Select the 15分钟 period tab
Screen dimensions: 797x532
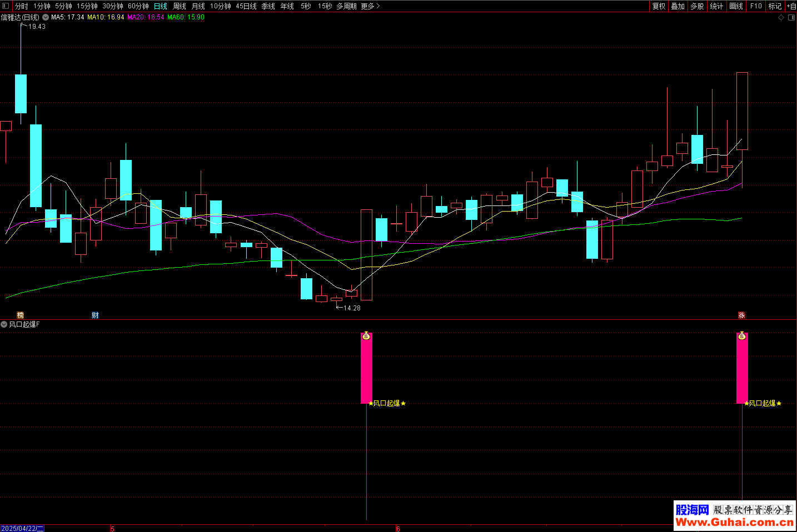[x=87, y=6]
